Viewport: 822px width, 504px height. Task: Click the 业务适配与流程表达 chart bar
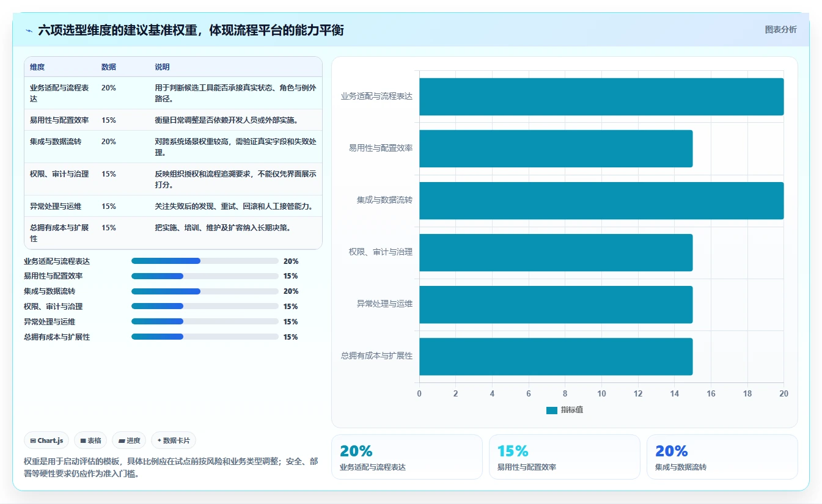pos(601,97)
